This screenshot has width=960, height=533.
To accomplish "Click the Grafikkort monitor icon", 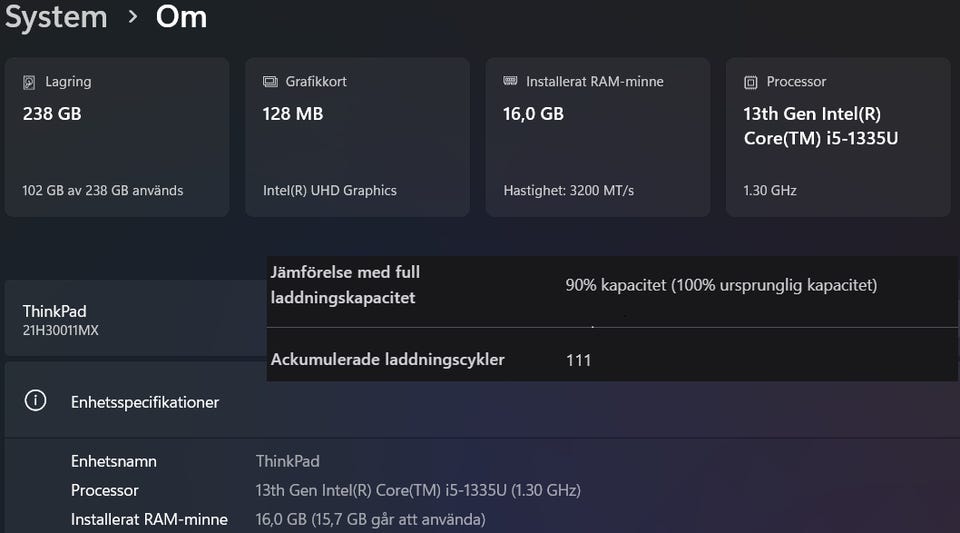I will pos(270,82).
